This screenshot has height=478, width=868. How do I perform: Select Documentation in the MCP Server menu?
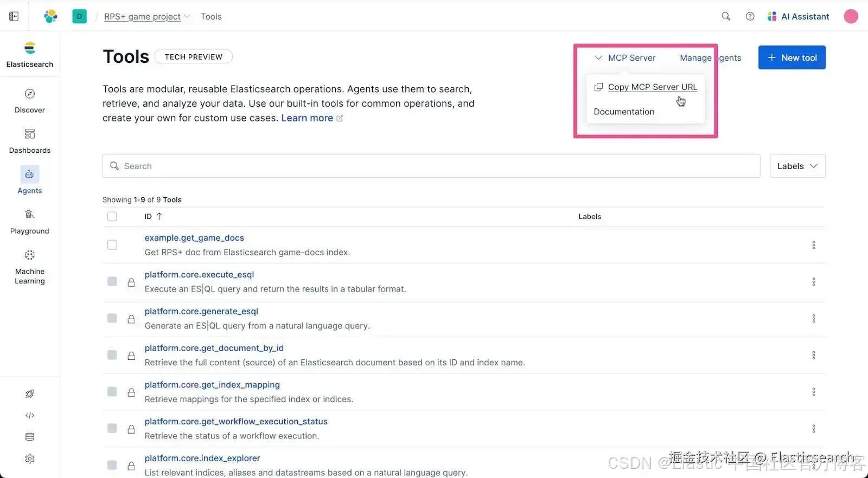(x=624, y=112)
